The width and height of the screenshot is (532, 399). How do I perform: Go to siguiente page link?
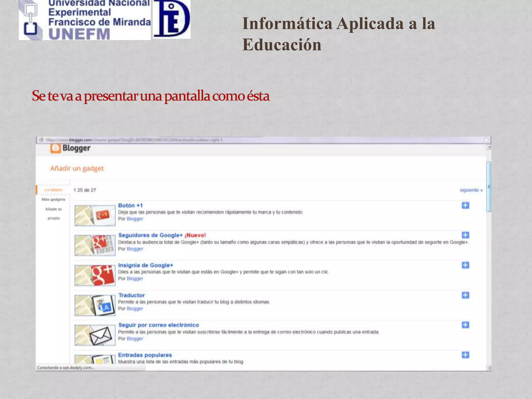point(471,190)
